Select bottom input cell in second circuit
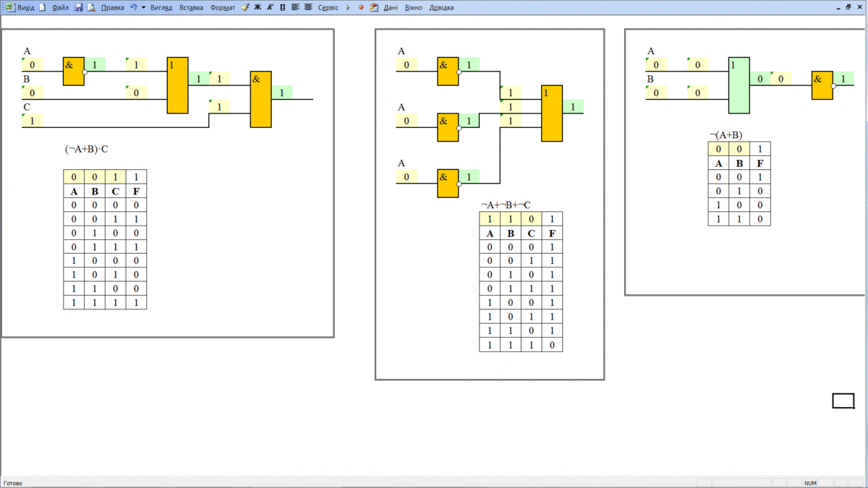Screen dimensions: 868x488 click(407, 177)
